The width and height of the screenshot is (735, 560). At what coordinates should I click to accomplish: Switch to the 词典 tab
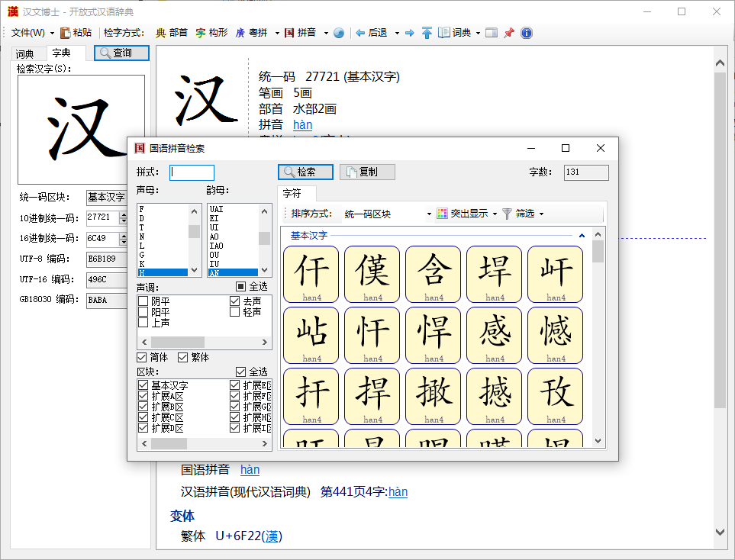pos(25,53)
